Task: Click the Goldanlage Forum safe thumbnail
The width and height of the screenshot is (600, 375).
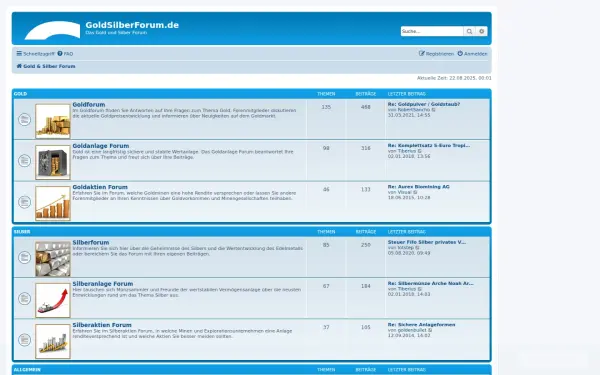Action: coord(53,162)
